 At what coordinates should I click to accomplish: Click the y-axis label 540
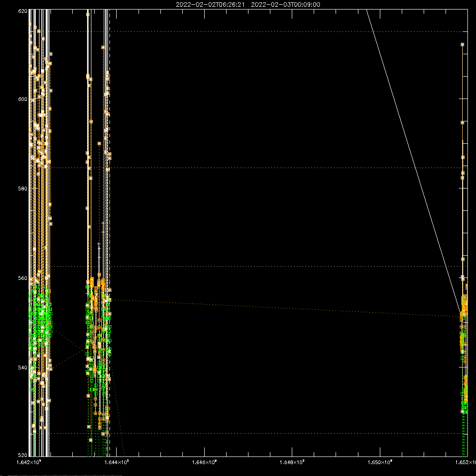point(23,367)
